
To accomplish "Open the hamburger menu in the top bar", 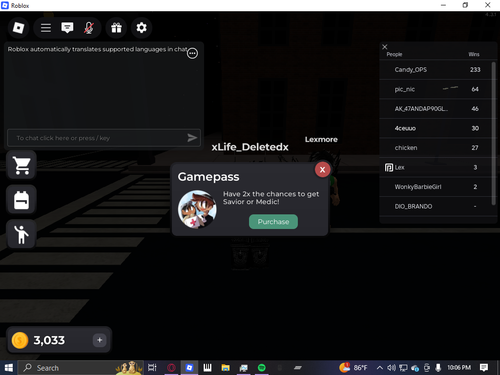I will point(46,28).
